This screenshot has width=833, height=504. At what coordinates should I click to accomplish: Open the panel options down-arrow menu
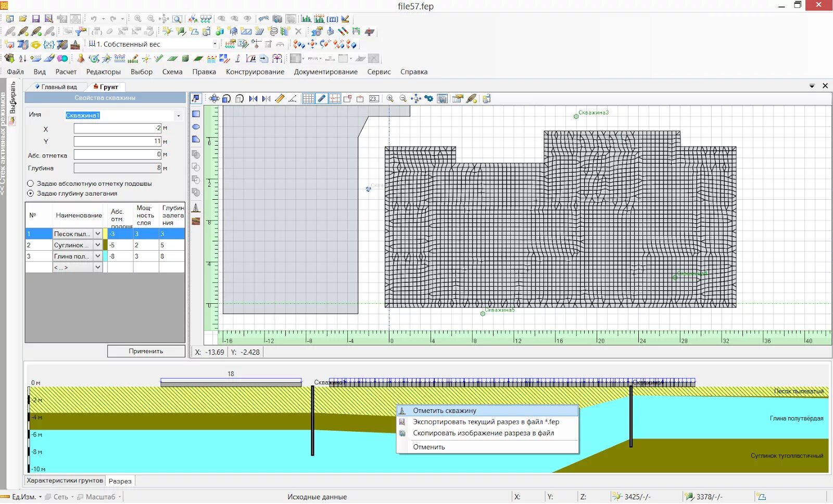(812, 86)
